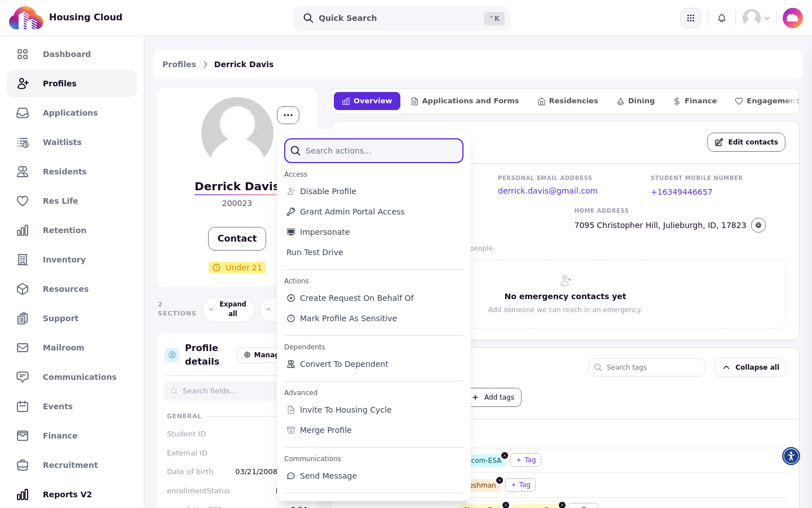The image size is (812, 508).
Task: Open Waitlists in sidebar
Action: pos(72,142)
